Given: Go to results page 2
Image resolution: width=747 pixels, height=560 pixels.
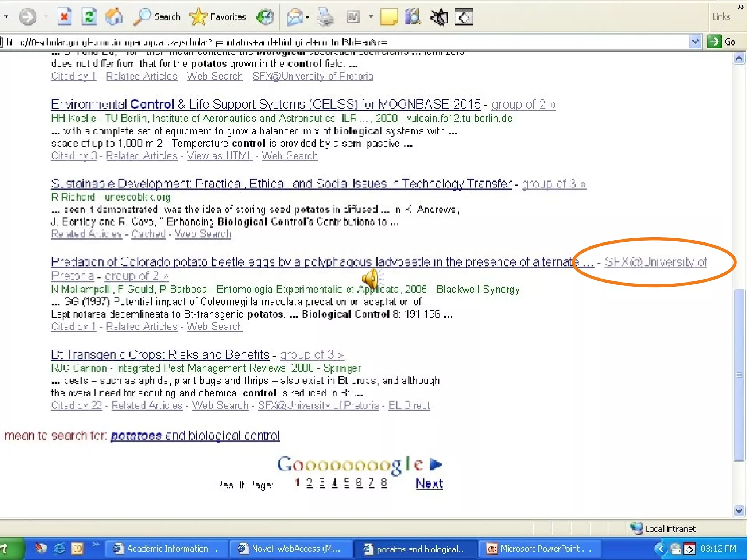Looking at the screenshot, I should pyautogui.click(x=309, y=483).
